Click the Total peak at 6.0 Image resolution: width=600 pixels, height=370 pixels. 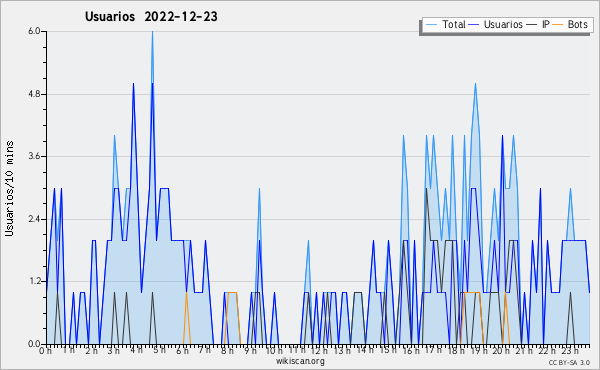click(x=152, y=32)
